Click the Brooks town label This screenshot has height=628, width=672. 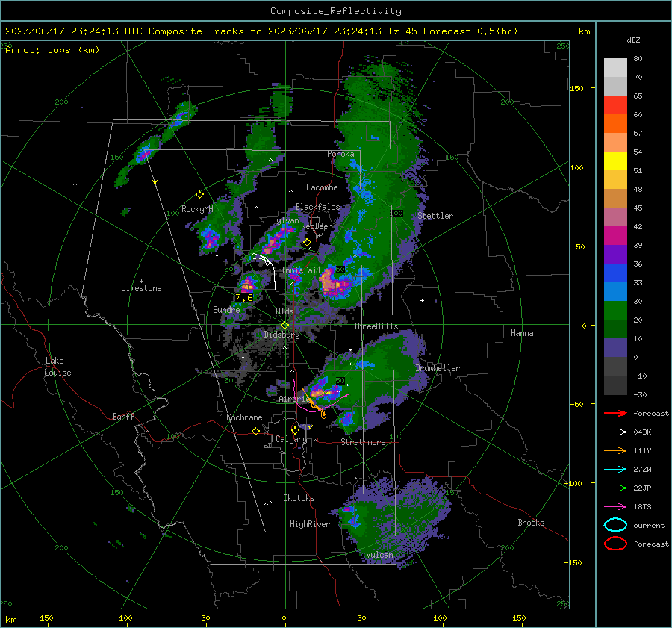(531, 523)
